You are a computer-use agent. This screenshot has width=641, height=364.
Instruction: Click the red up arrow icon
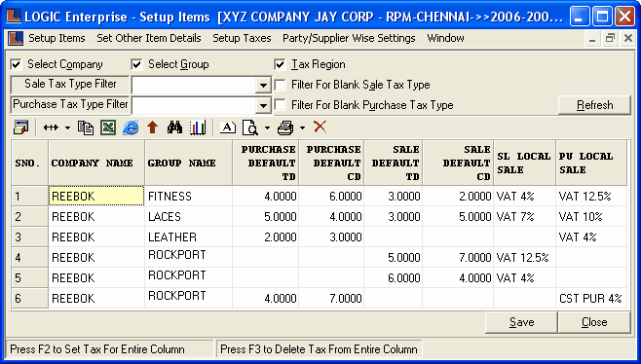coord(153,127)
